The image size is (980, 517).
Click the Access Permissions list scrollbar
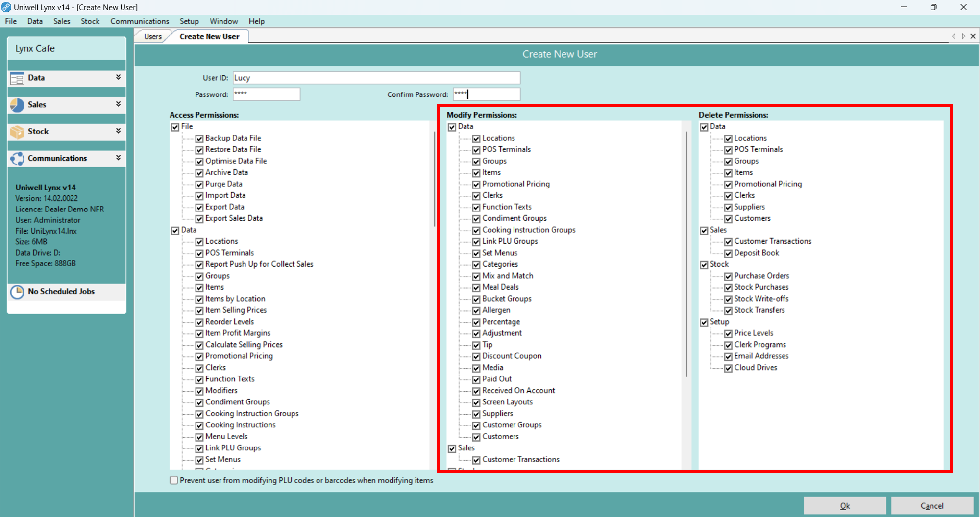(434, 179)
